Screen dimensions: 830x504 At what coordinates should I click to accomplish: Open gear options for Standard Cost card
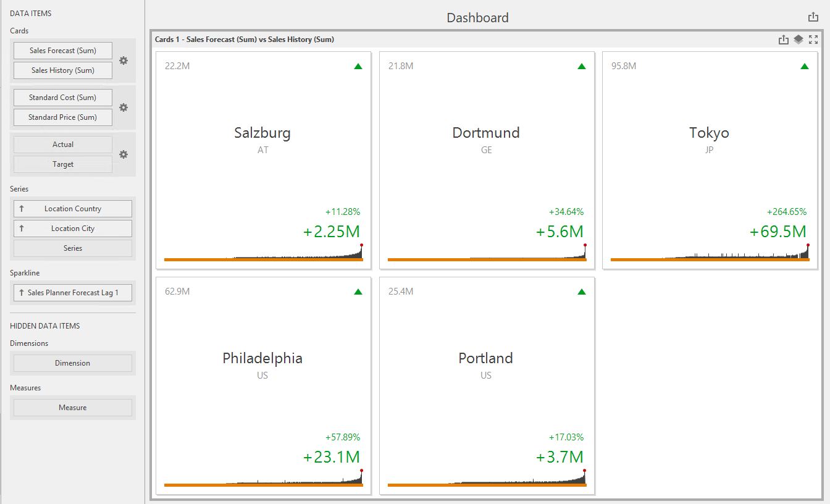[x=124, y=107]
